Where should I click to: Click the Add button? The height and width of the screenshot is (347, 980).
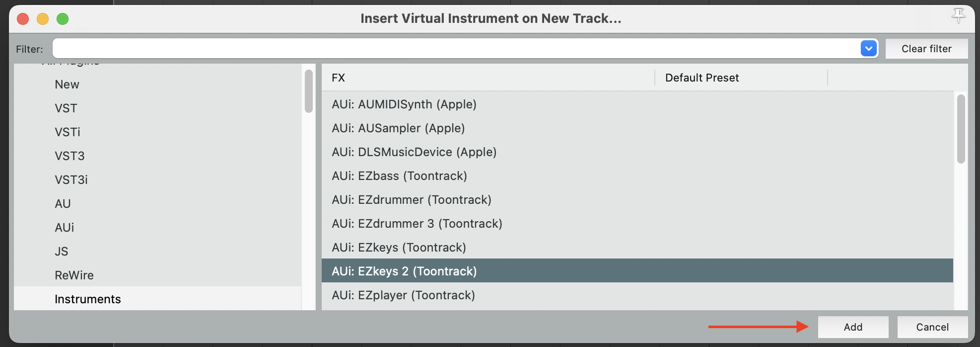(x=853, y=327)
